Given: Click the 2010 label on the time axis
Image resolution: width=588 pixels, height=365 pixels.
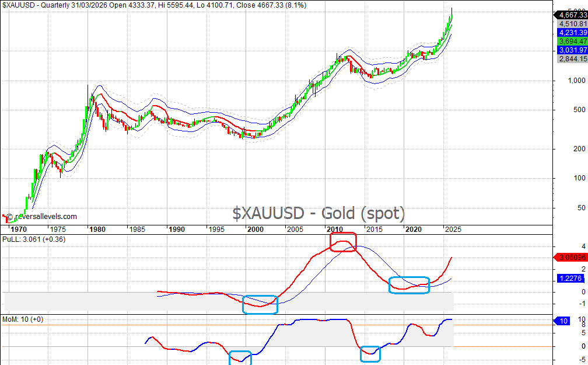Looking at the screenshot, I should coord(334,230).
